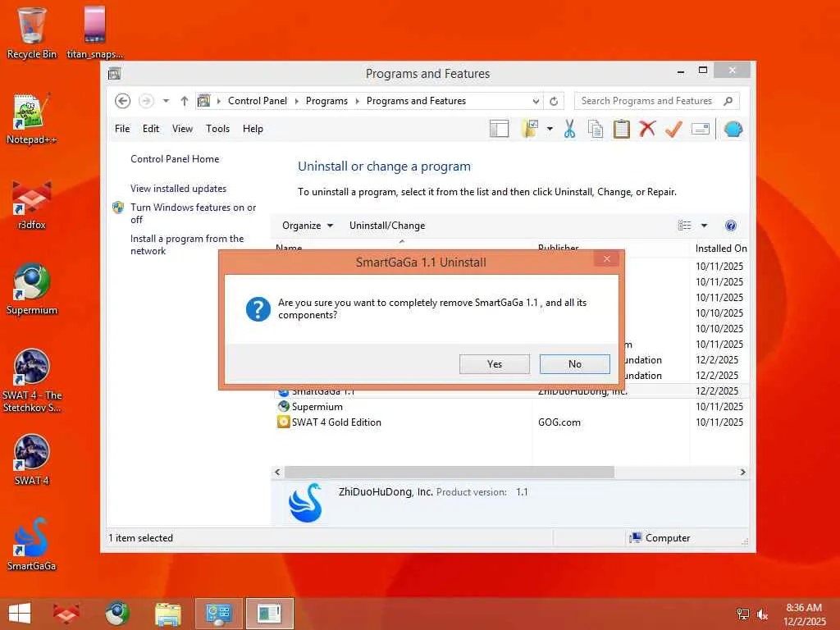Select SWAT 4 - The Stetchkov desktop shortcut
The height and width of the screenshot is (630, 840).
[32, 381]
